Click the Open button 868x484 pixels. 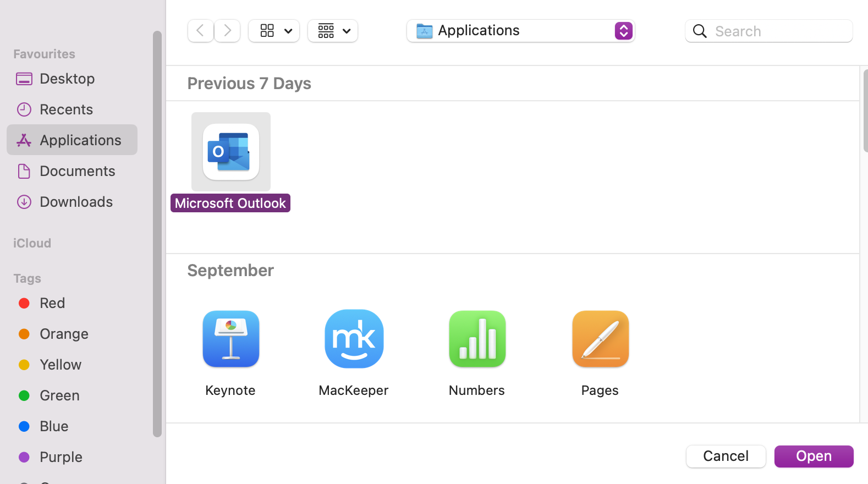click(814, 457)
